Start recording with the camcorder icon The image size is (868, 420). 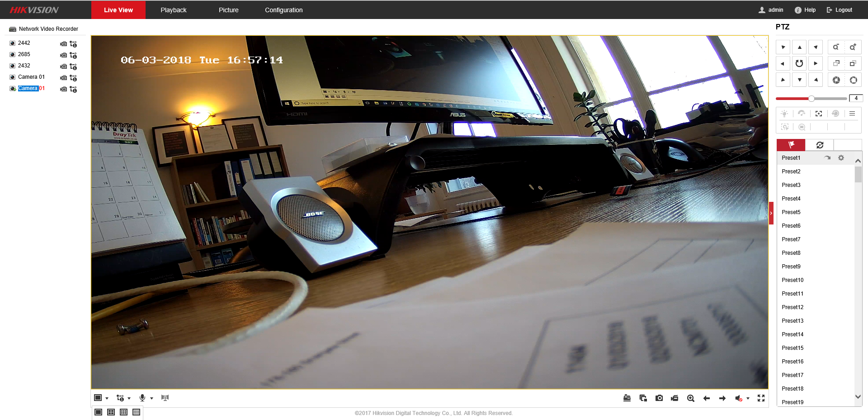coord(675,398)
